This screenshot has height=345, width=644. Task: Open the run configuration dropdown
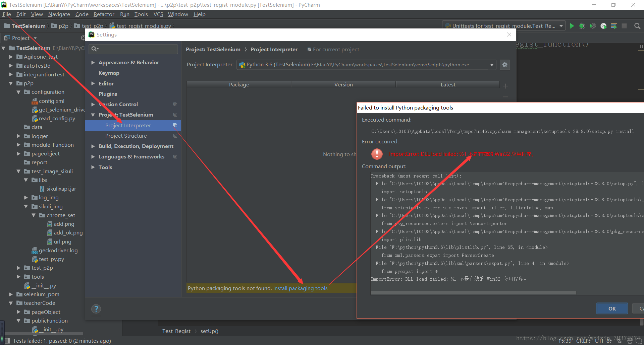(561, 26)
